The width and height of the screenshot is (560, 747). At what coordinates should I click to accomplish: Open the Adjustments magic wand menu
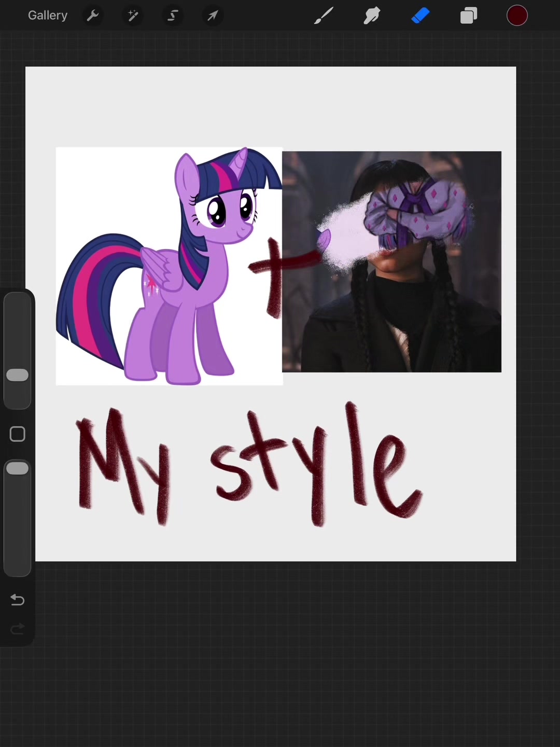[133, 16]
